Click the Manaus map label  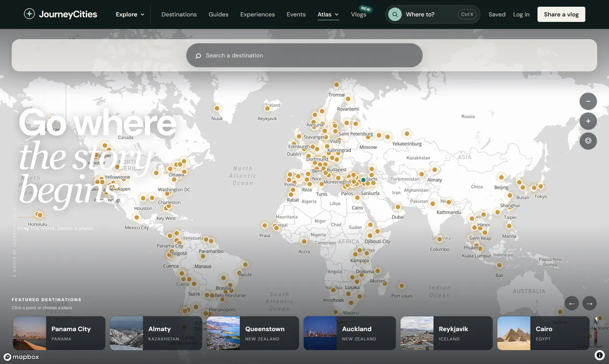click(x=203, y=266)
